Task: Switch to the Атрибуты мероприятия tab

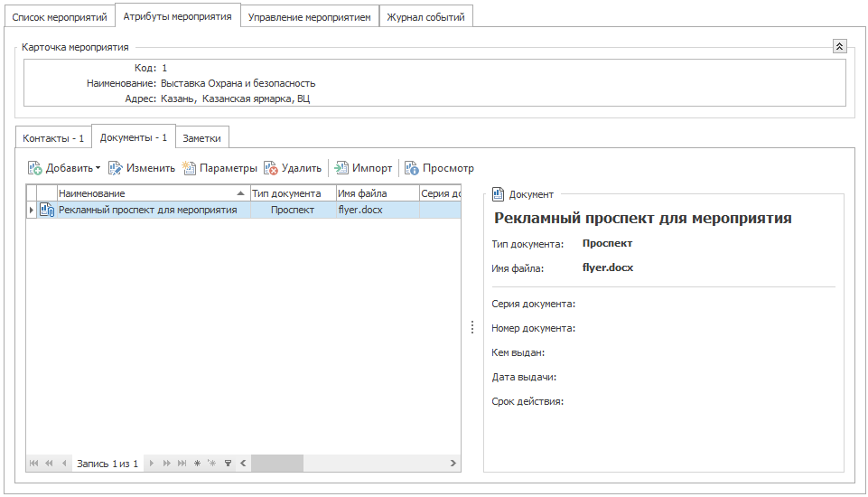Action: tap(178, 16)
